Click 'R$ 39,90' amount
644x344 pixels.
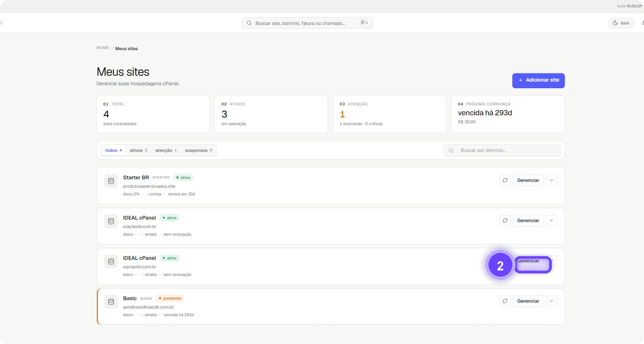click(467, 122)
